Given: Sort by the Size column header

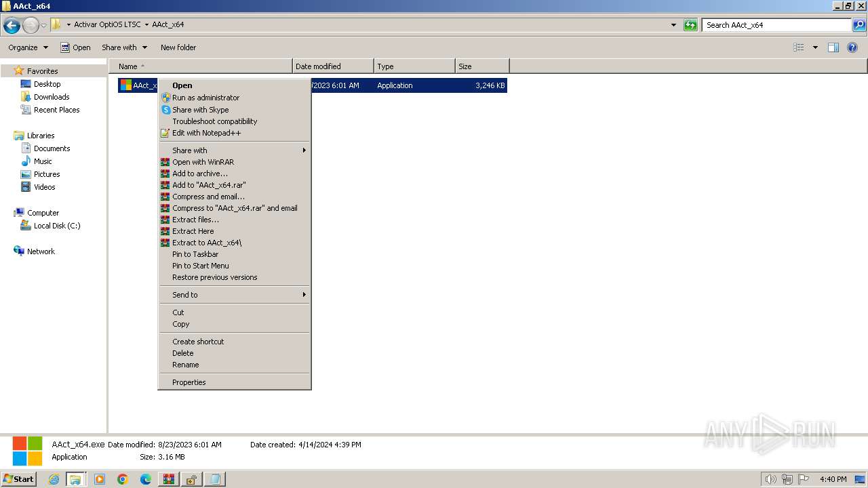Looking at the screenshot, I should 482,66.
